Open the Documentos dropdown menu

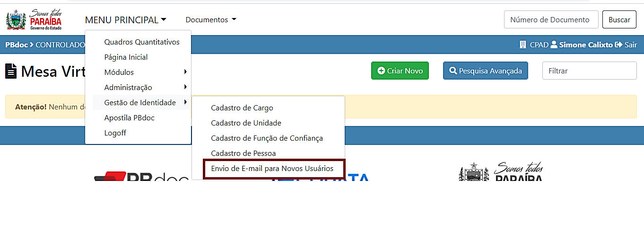tap(210, 20)
